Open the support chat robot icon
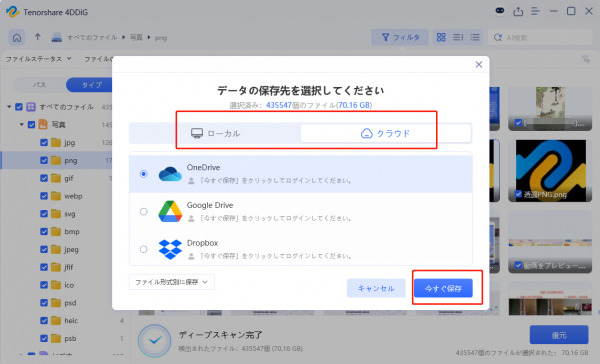600x364 pixels. 500,11
